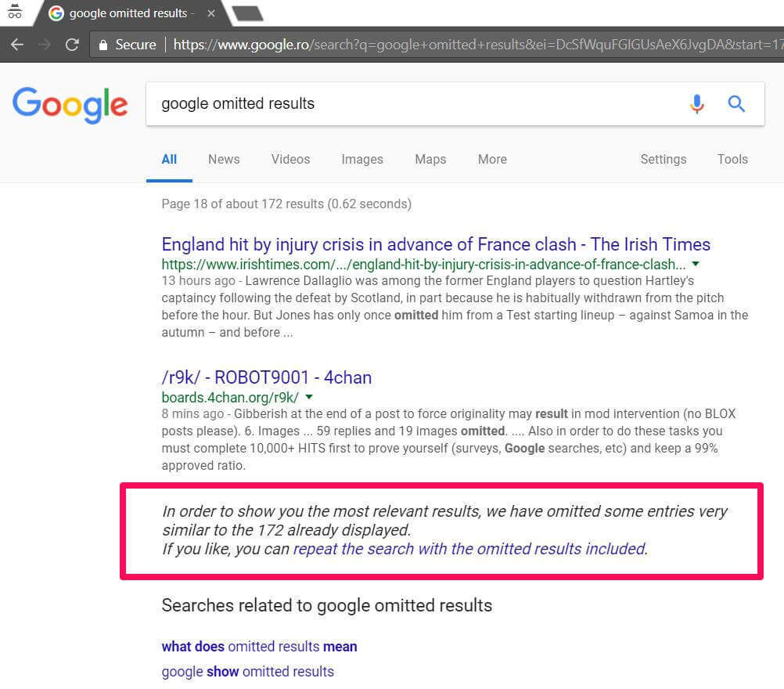This screenshot has width=784, height=689.
Task: Click the URL address bar
Action: click(x=437, y=45)
